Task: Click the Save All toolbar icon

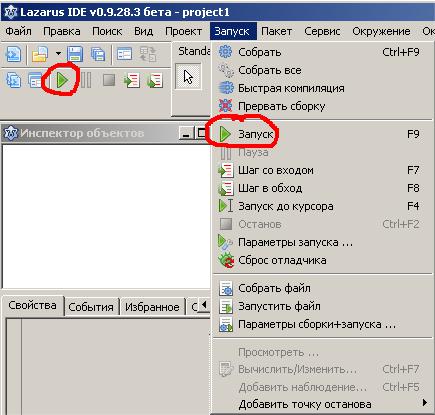Action: [98, 54]
